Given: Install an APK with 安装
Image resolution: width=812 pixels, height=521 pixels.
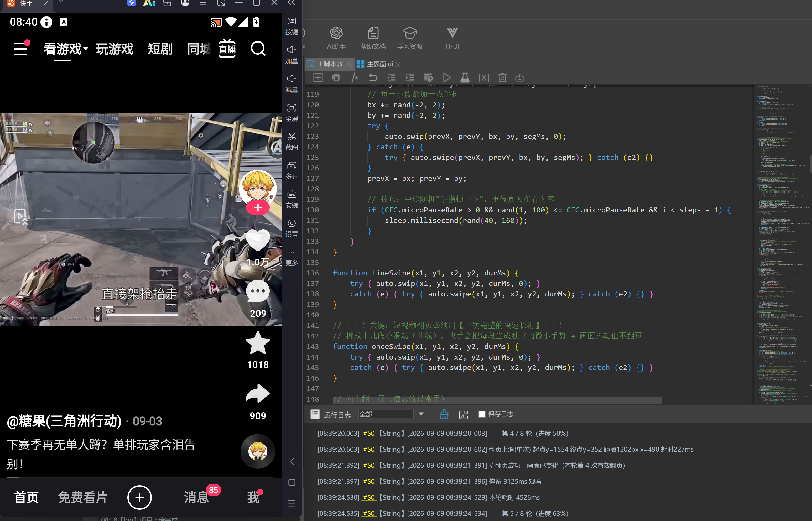Looking at the screenshot, I should pos(292,200).
